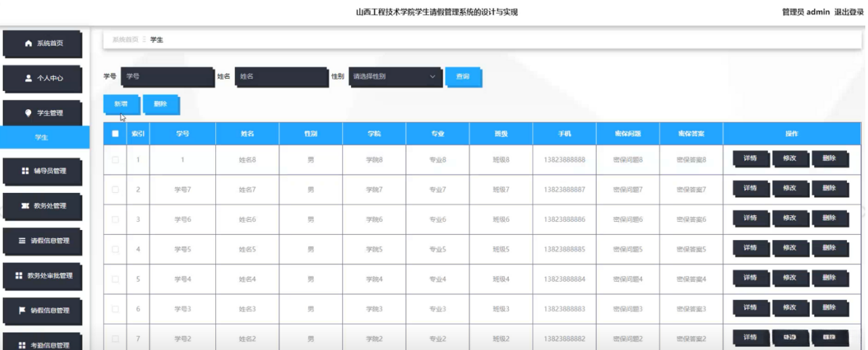This screenshot has width=868, height=350.
Task: Open 详情 for the 学号2 row
Action: 750,337
